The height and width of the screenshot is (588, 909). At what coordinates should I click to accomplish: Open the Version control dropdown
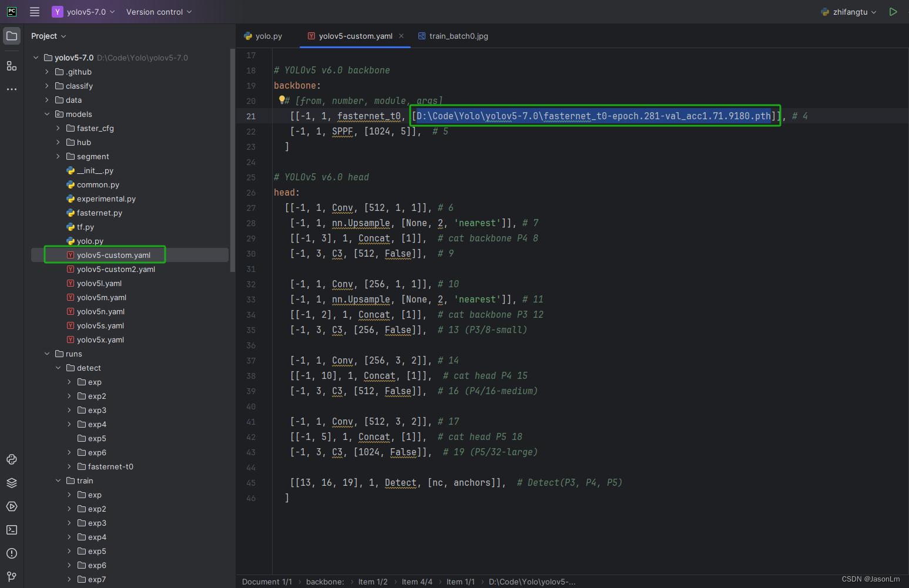[159, 12]
